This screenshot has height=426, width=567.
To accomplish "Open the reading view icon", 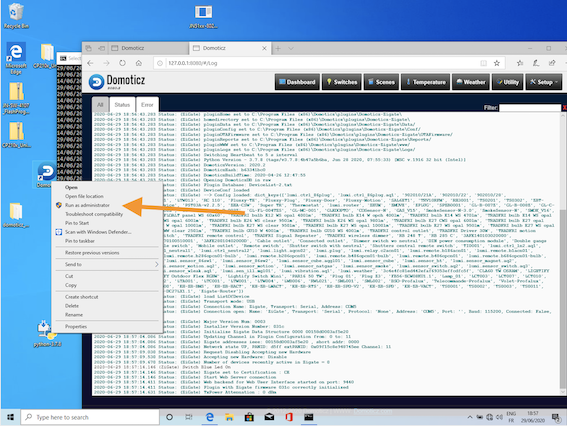I will (483, 63).
